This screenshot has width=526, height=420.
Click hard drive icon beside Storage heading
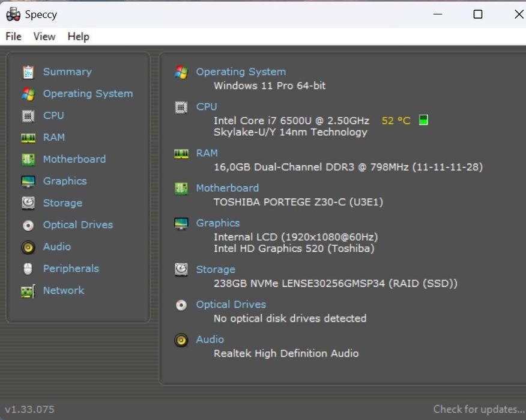(x=181, y=270)
